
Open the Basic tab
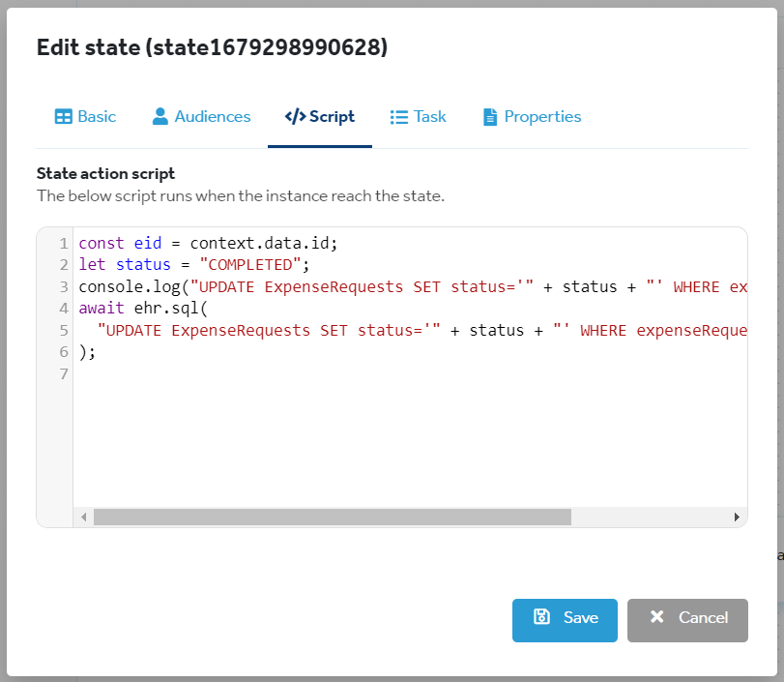85,117
